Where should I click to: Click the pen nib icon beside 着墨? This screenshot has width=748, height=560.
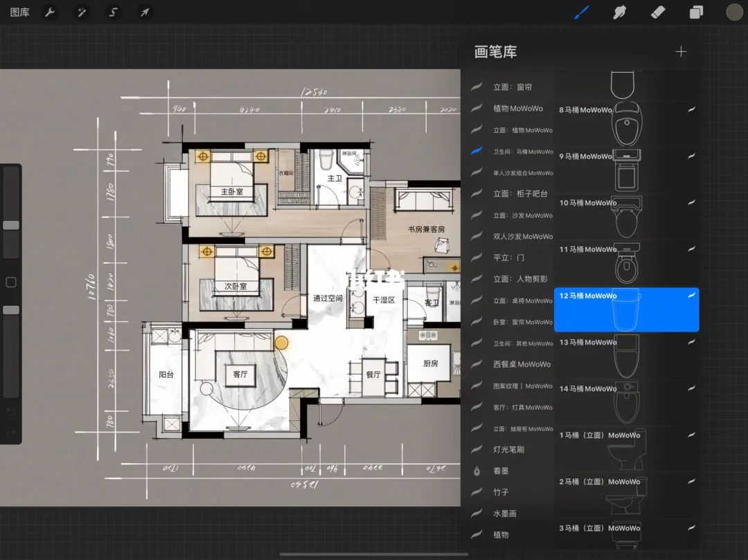click(x=477, y=471)
